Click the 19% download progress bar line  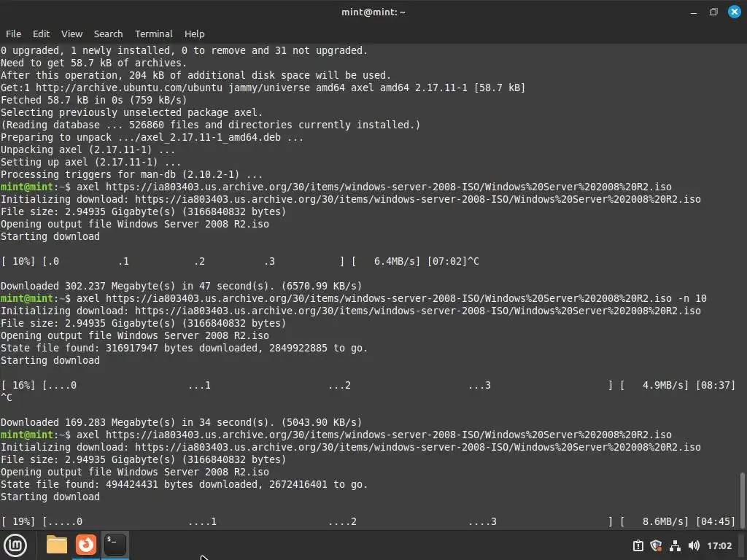[x=368, y=521]
